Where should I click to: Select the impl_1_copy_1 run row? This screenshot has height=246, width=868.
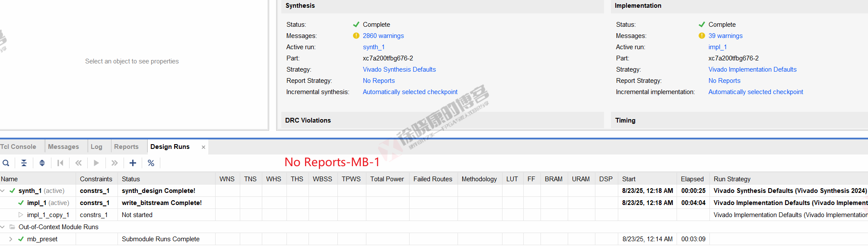(x=434, y=215)
